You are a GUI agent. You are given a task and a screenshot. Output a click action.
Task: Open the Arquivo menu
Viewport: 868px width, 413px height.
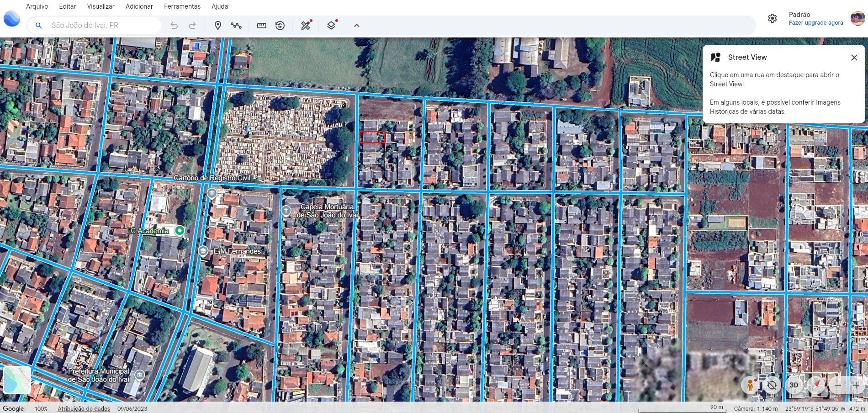pos(37,6)
